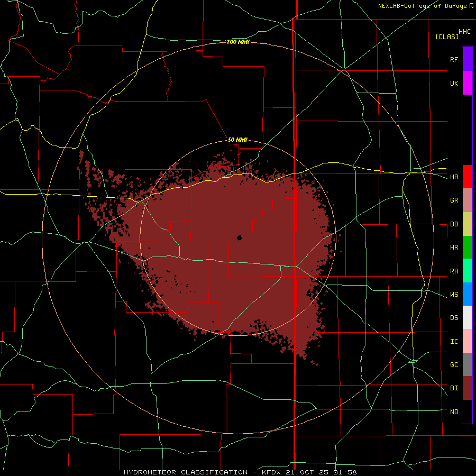476x476 pixels.
Task: Click the RF purple legend color
Action: point(467,59)
